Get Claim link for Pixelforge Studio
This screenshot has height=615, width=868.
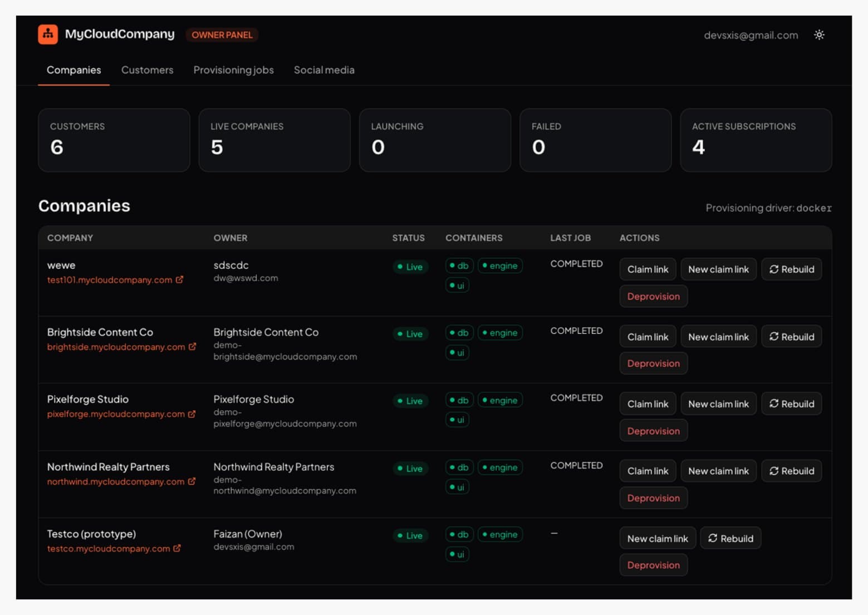click(648, 404)
